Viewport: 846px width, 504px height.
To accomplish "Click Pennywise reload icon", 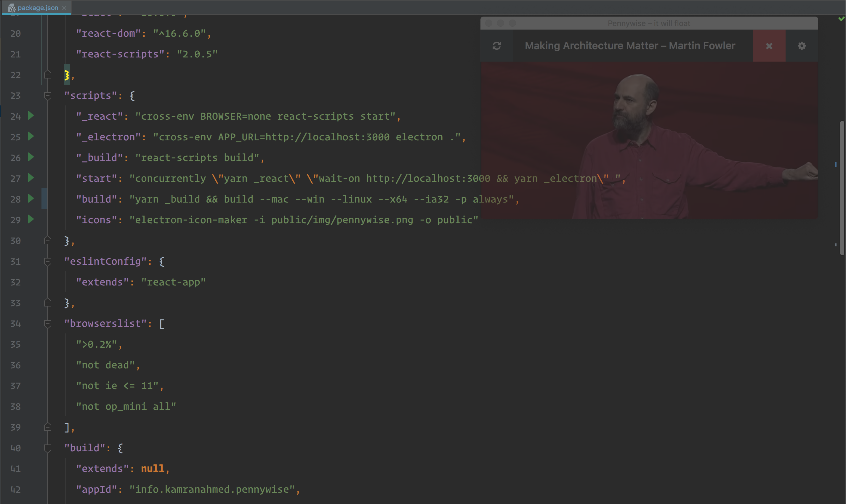I will coord(496,46).
